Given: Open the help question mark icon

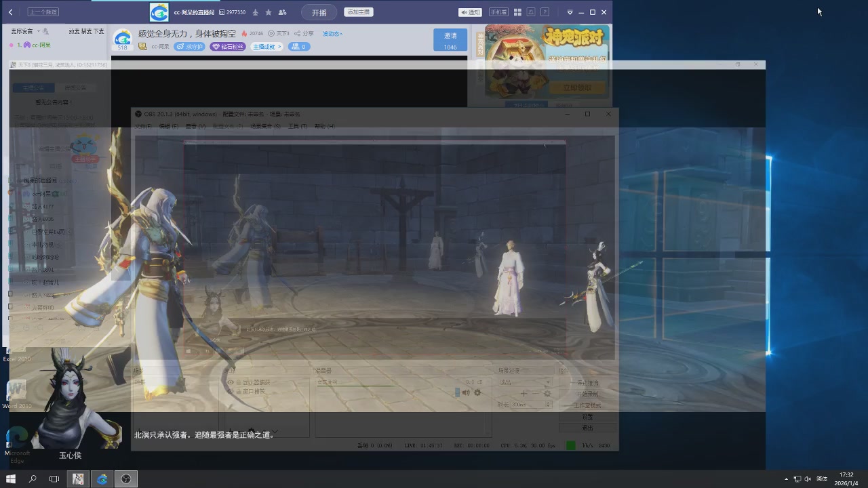Looking at the screenshot, I should click(545, 12).
